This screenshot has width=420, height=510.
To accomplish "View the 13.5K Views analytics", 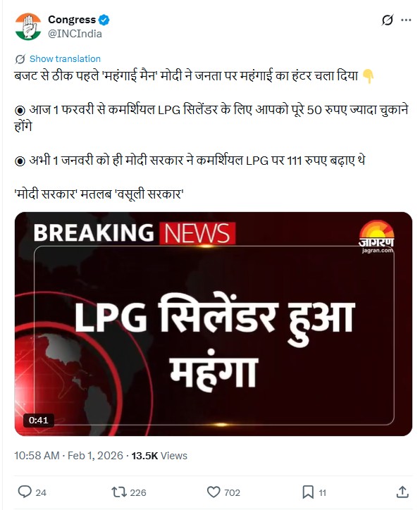I will [159, 456].
